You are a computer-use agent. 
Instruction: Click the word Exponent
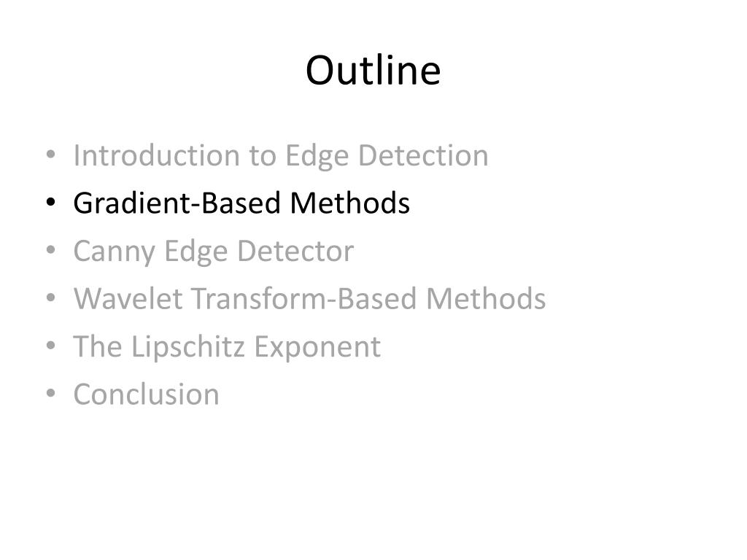click(317, 348)
